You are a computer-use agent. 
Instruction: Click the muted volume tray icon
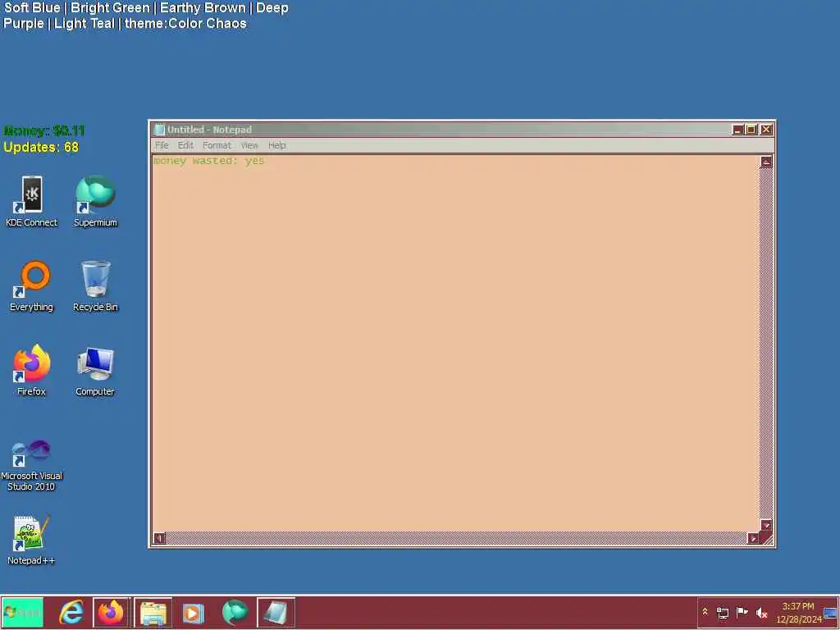761,612
